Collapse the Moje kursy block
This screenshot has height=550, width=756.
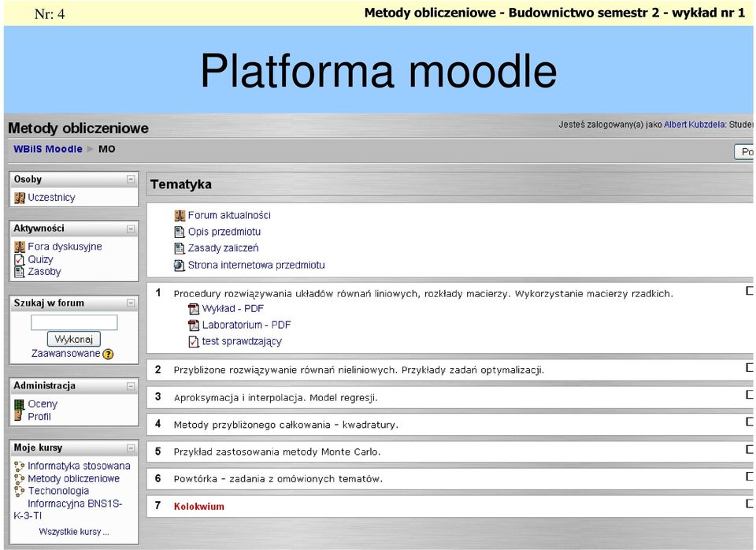[131, 448]
